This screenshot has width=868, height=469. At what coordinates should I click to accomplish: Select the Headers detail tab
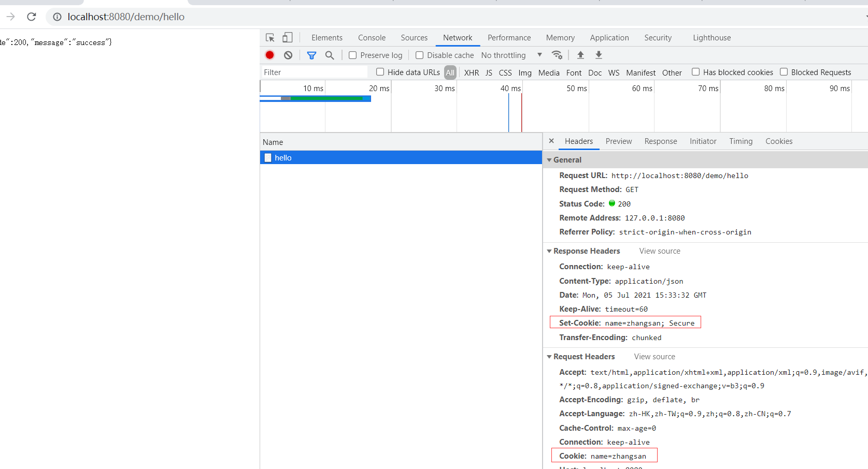click(579, 141)
